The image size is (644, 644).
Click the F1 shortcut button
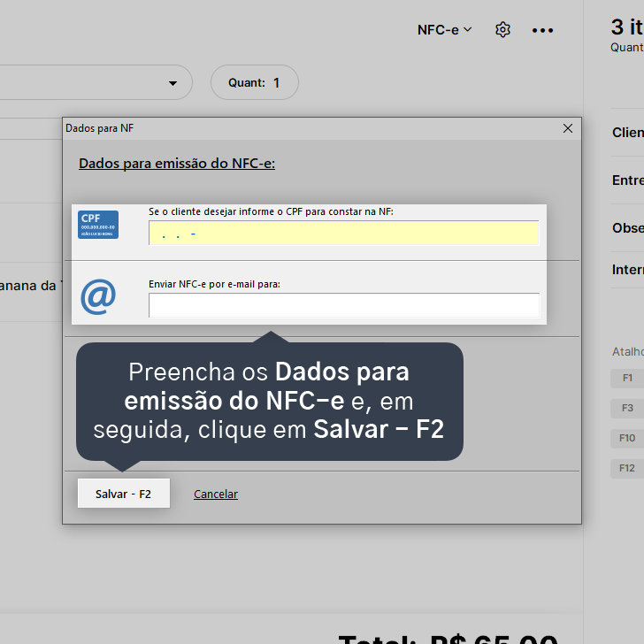pyautogui.click(x=627, y=378)
